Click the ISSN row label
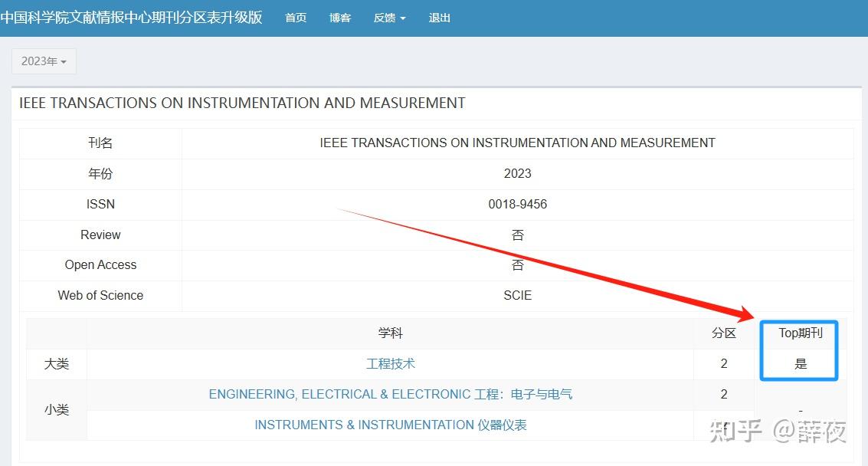 coord(100,204)
